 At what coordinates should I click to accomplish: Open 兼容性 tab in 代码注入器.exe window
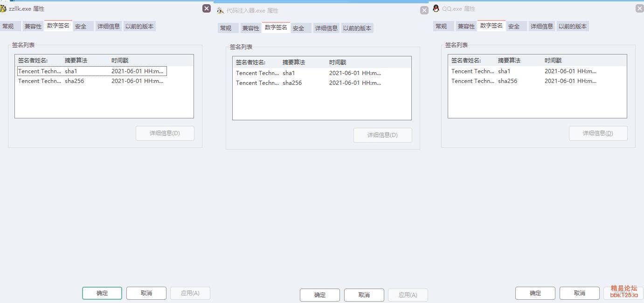pyautogui.click(x=250, y=28)
